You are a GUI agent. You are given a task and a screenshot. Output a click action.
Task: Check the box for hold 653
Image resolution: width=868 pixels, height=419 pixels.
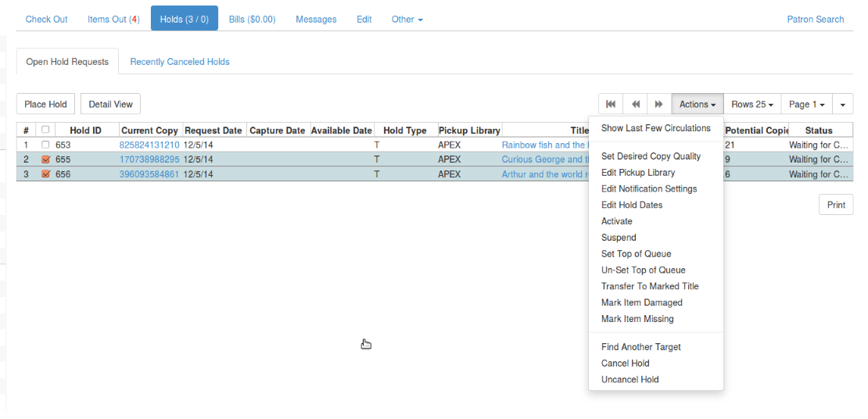(45, 145)
